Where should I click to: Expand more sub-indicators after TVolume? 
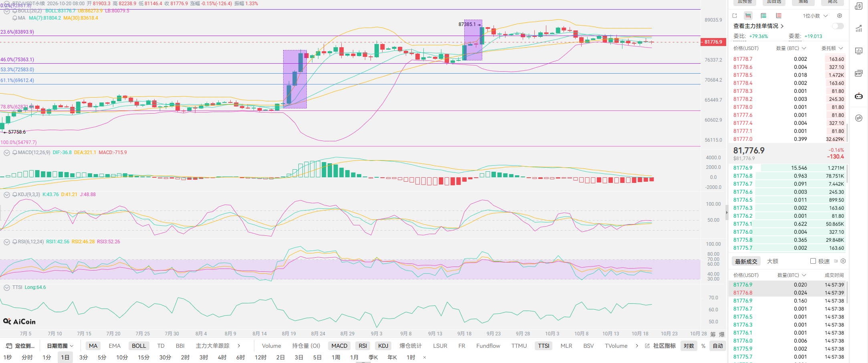[x=637, y=346]
